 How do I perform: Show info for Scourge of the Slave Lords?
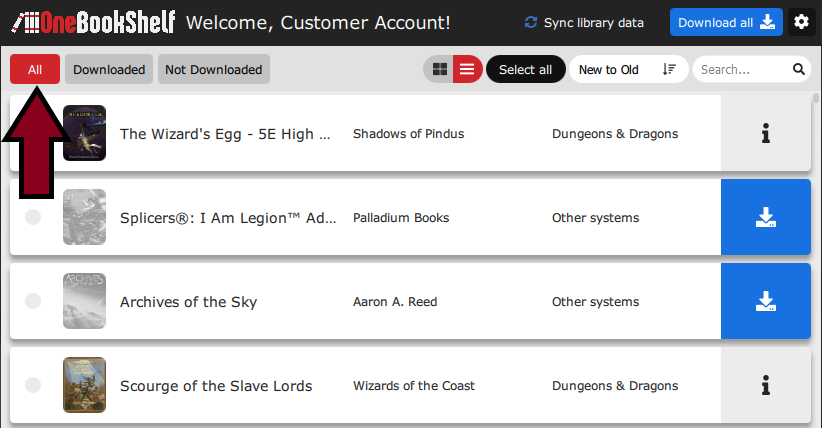click(765, 385)
